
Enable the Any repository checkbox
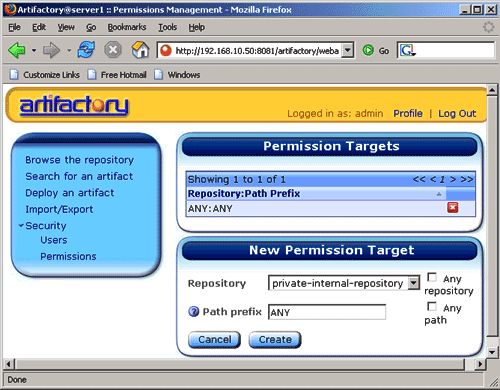click(432, 277)
